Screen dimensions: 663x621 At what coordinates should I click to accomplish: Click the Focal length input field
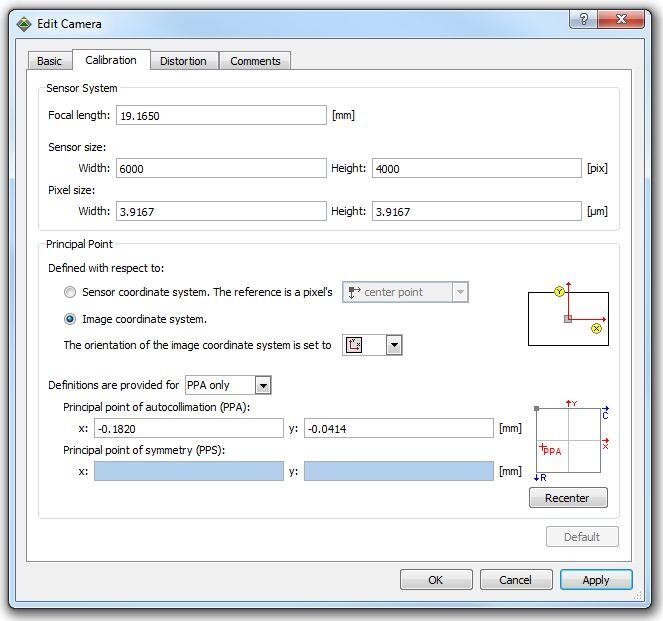click(221, 115)
